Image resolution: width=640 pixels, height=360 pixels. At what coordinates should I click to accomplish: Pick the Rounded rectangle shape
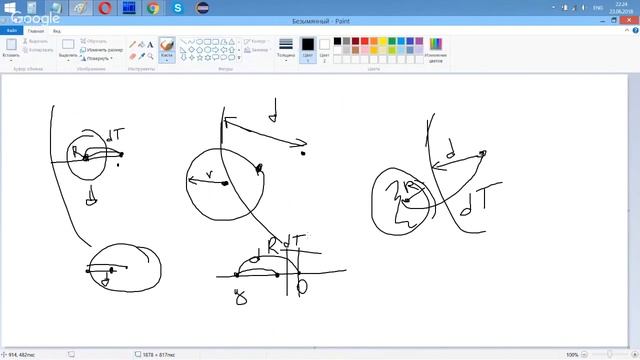[216, 42]
